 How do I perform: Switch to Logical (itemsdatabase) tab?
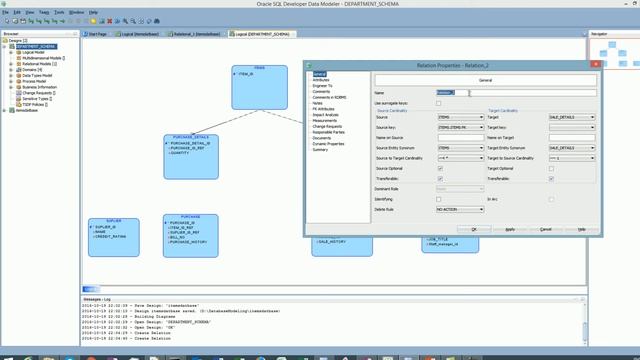(137, 34)
